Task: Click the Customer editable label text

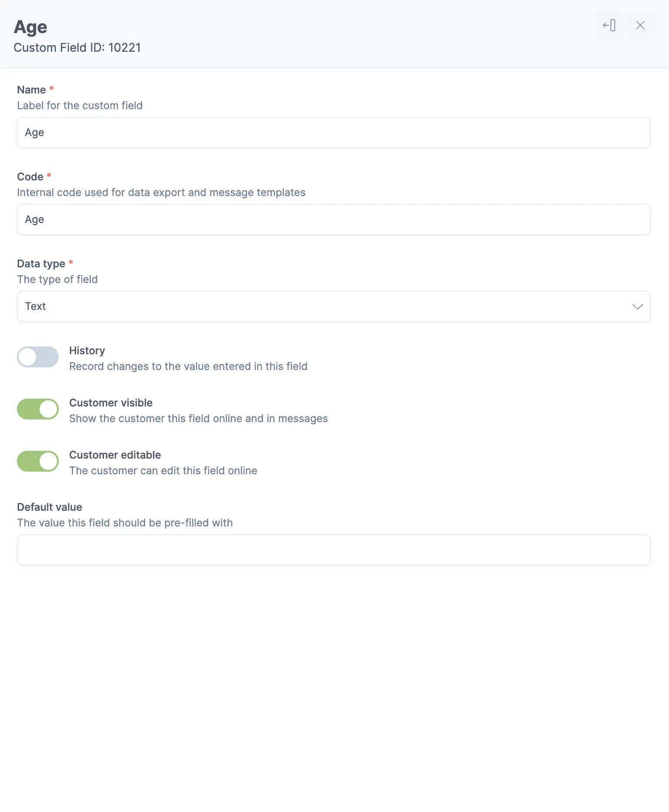Action: [115, 455]
